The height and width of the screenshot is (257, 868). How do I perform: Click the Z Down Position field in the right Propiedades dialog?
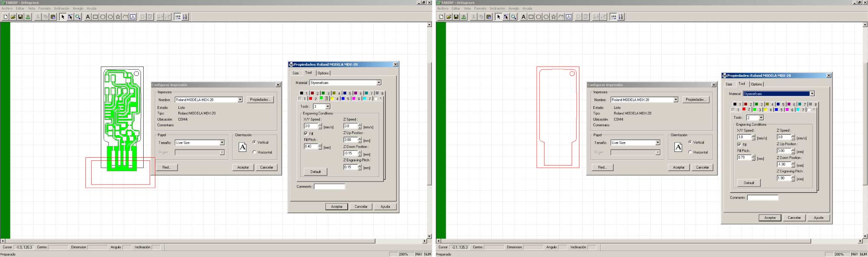tap(783, 164)
